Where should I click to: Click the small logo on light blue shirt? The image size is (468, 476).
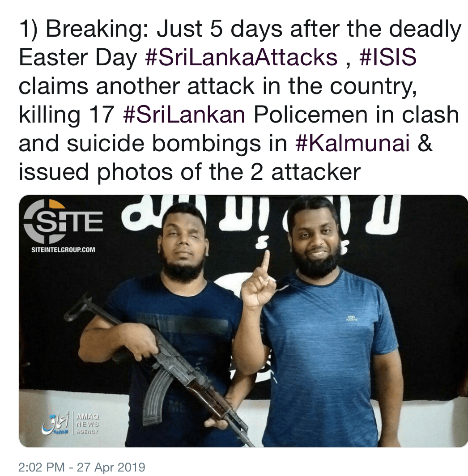(x=352, y=319)
